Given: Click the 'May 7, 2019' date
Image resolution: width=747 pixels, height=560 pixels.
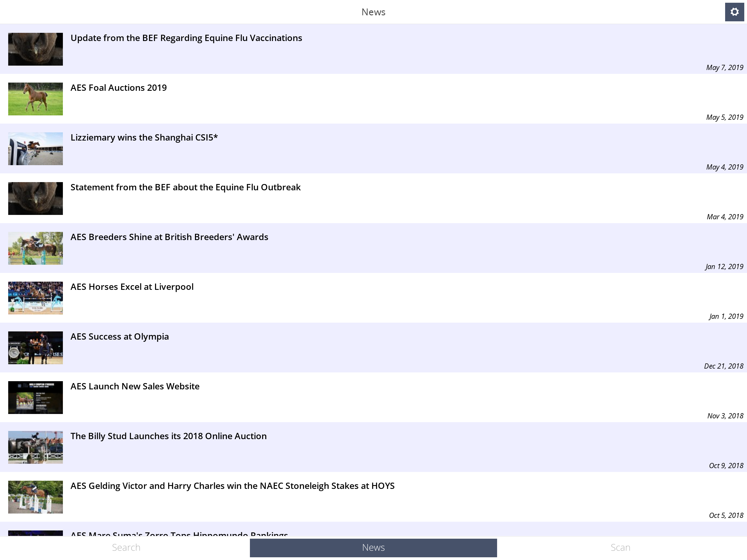Looking at the screenshot, I should 725,68.
